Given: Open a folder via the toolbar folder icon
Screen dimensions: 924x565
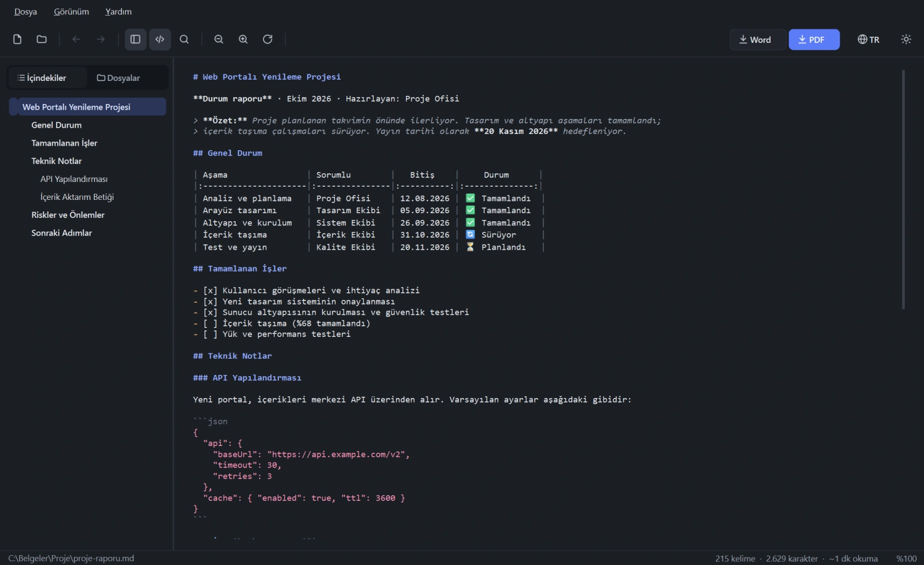Looking at the screenshot, I should [x=42, y=39].
